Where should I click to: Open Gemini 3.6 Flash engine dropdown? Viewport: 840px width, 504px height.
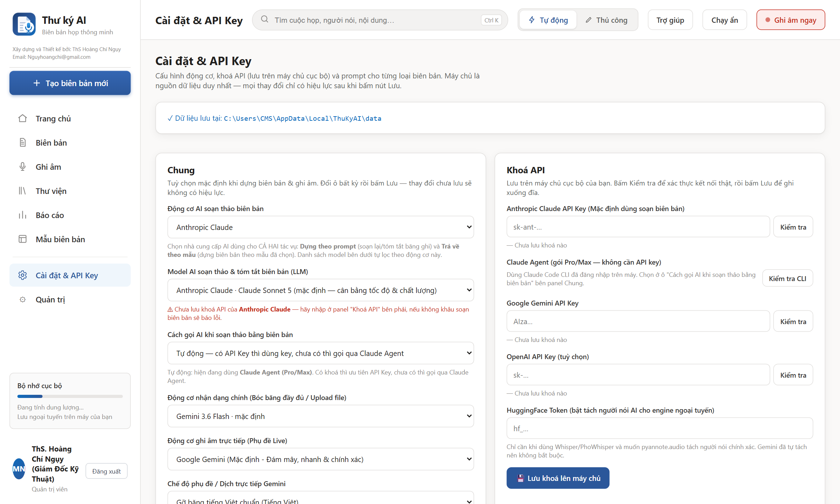321,416
